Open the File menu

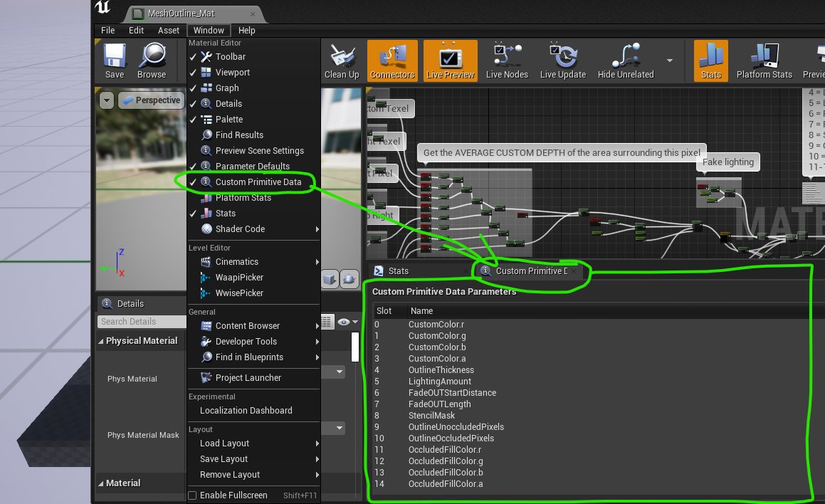click(x=108, y=31)
